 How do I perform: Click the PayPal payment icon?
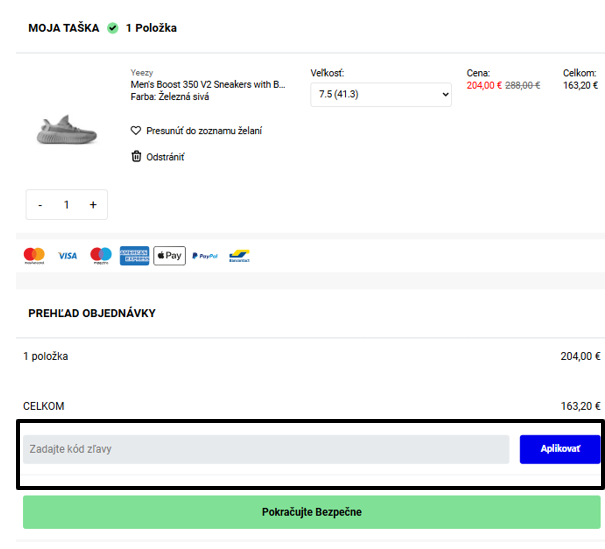pyautogui.click(x=205, y=256)
